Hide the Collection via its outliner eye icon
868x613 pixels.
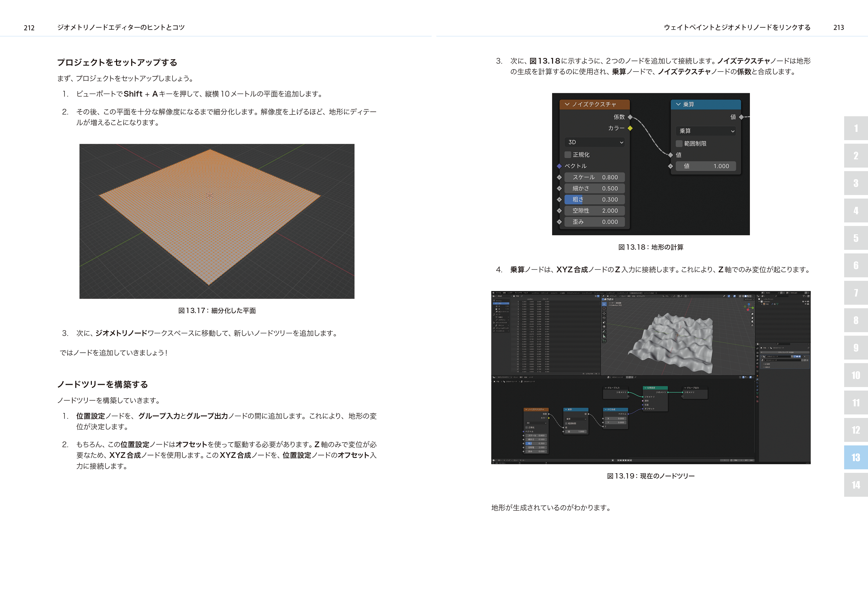coord(806,301)
